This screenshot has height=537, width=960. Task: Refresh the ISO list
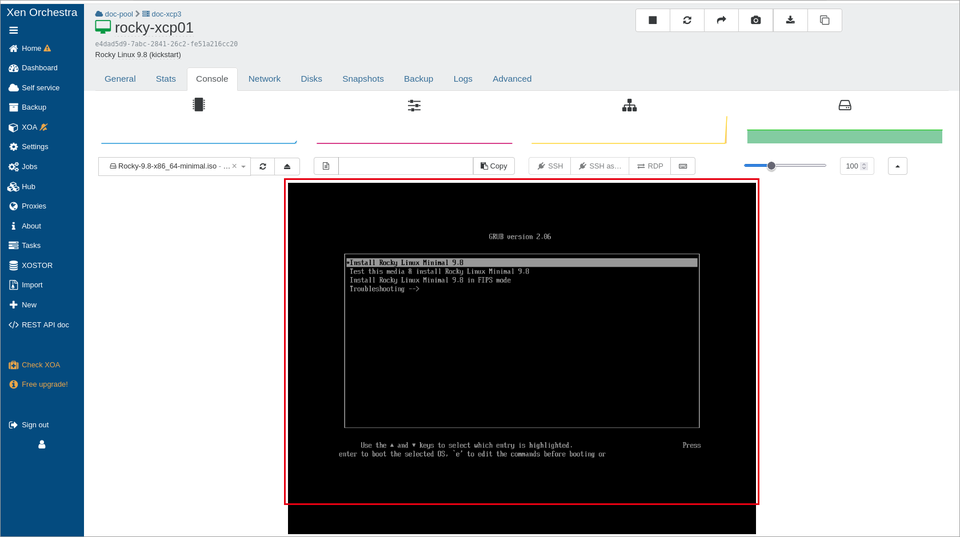tap(263, 167)
